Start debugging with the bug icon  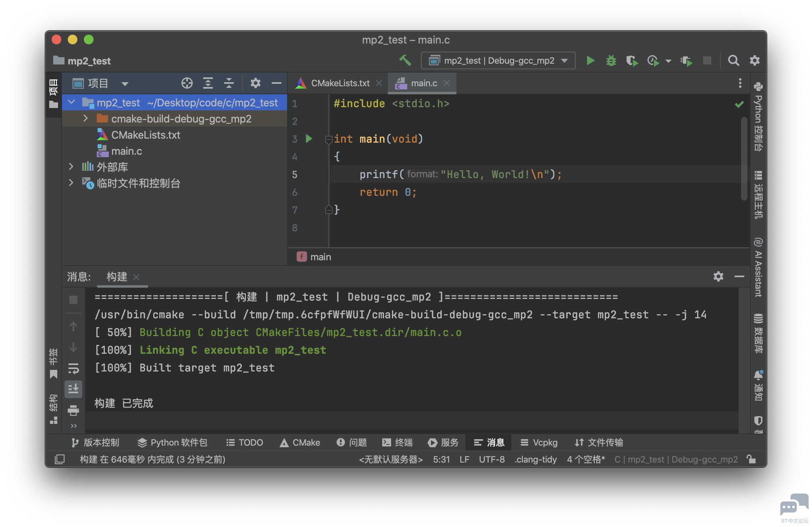[x=611, y=60]
